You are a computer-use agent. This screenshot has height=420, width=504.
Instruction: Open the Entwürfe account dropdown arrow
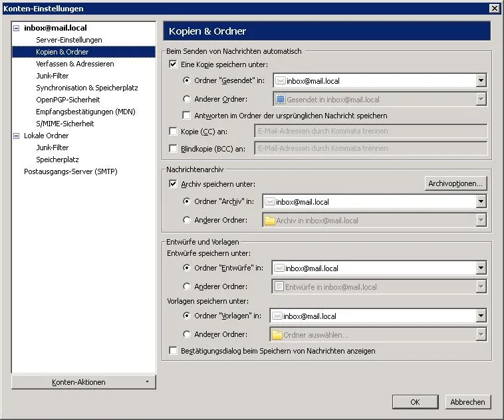pyautogui.click(x=481, y=268)
